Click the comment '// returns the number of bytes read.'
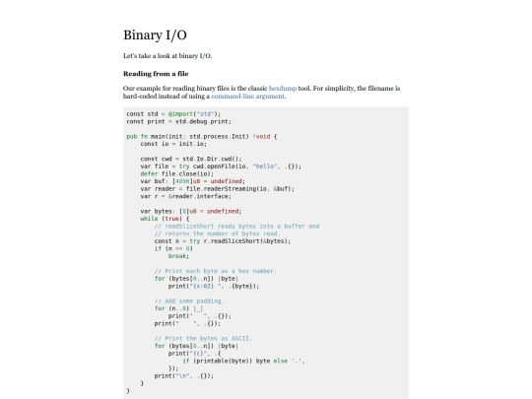 217,233
